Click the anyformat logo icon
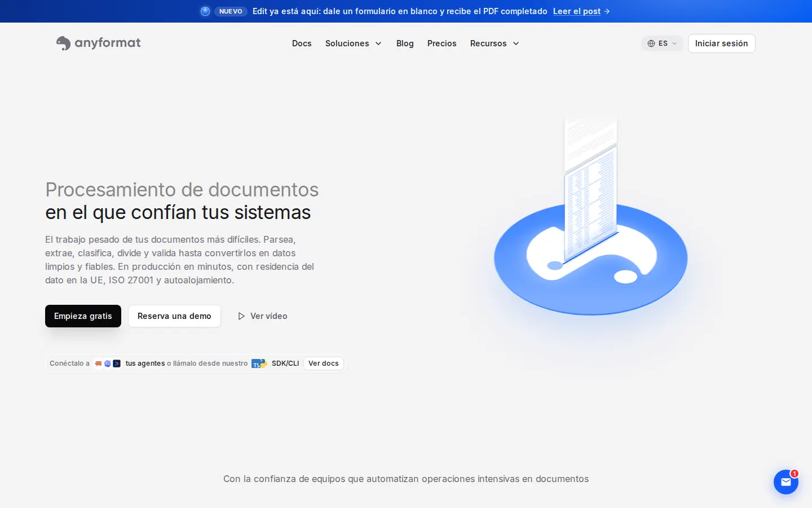This screenshot has width=812, height=508. [x=63, y=43]
